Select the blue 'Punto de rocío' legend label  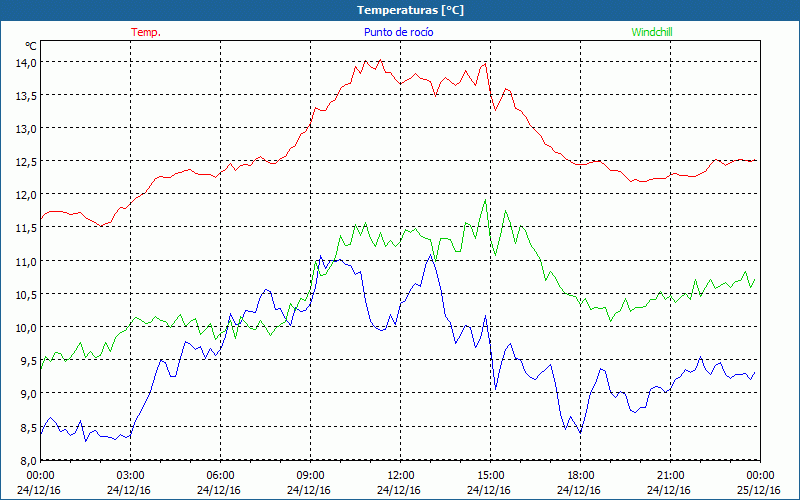click(x=398, y=32)
